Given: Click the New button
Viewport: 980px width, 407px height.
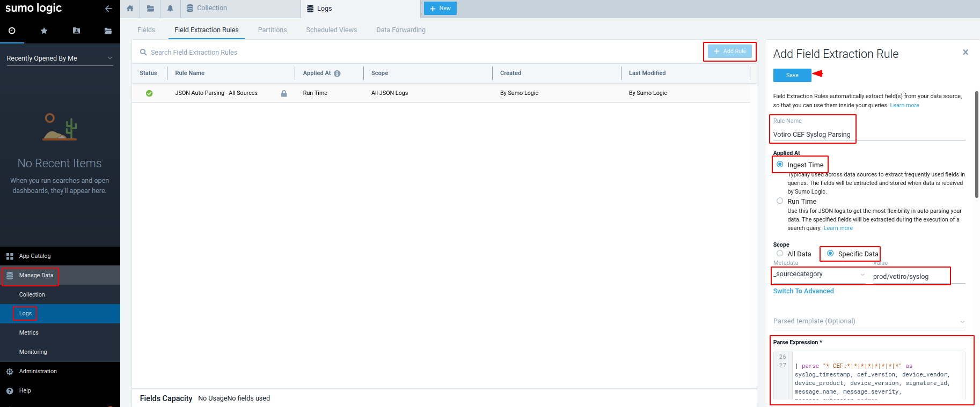Looking at the screenshot, I should [x=440, y=9].
